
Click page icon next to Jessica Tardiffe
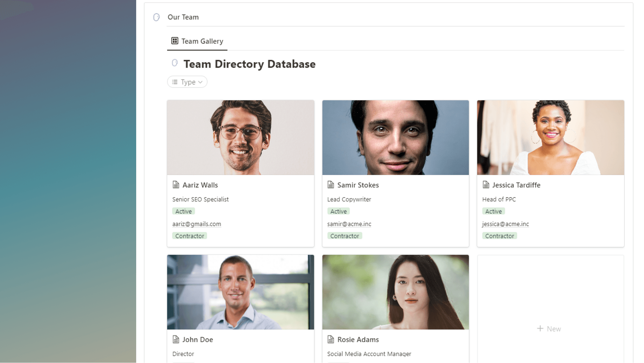pos(486,185)
